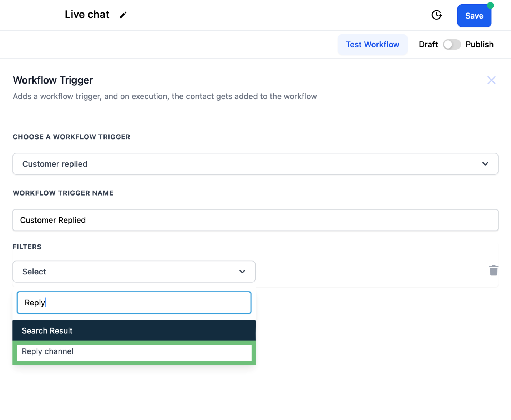Click the Test Workflow button
The width and height of the screenshot is (511, 420).
[x=373, y=45]
